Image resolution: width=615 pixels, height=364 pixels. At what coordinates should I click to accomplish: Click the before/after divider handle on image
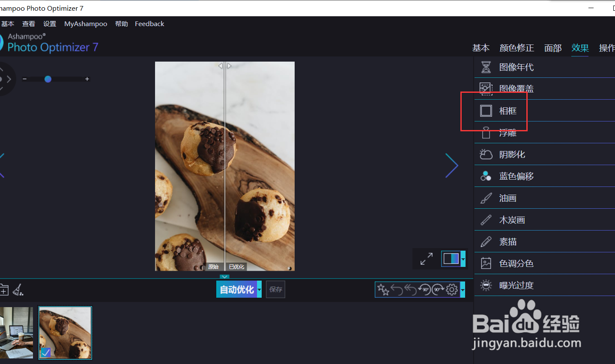(225, 66)
